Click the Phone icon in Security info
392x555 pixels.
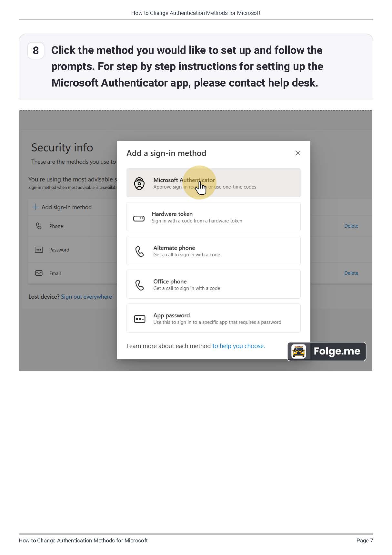click(x=39, y=226)
